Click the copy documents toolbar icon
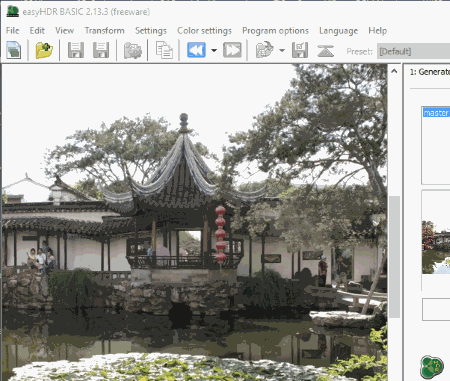 [164, 50]
